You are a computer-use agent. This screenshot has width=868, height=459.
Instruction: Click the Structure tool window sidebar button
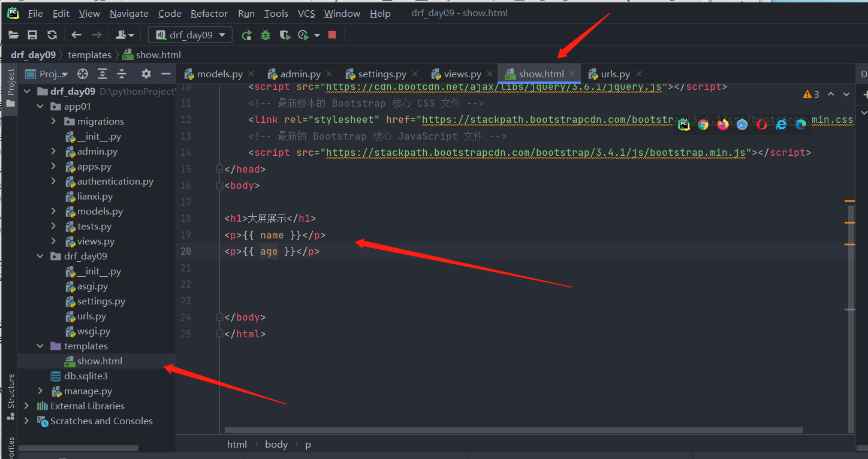10,397
